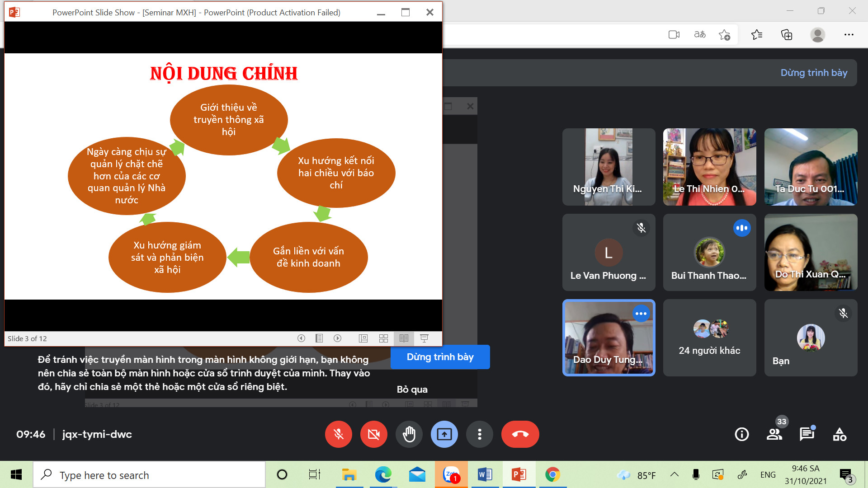The image size is (868, 488).
Task: Raise hand in the meeting
Action: click(409, 434)
